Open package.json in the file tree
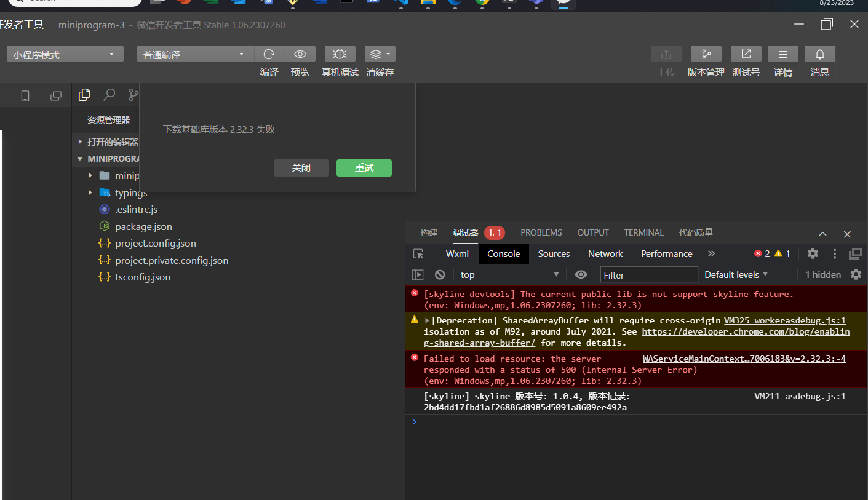Image resolution: width=868 pixels, height=500 pixels. tap(143, 226)
